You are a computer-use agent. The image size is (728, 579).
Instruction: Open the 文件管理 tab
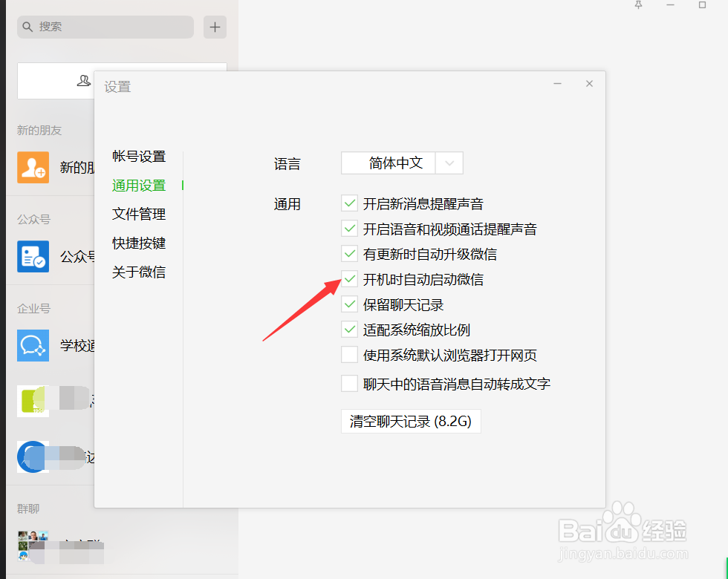pos(139,215)
